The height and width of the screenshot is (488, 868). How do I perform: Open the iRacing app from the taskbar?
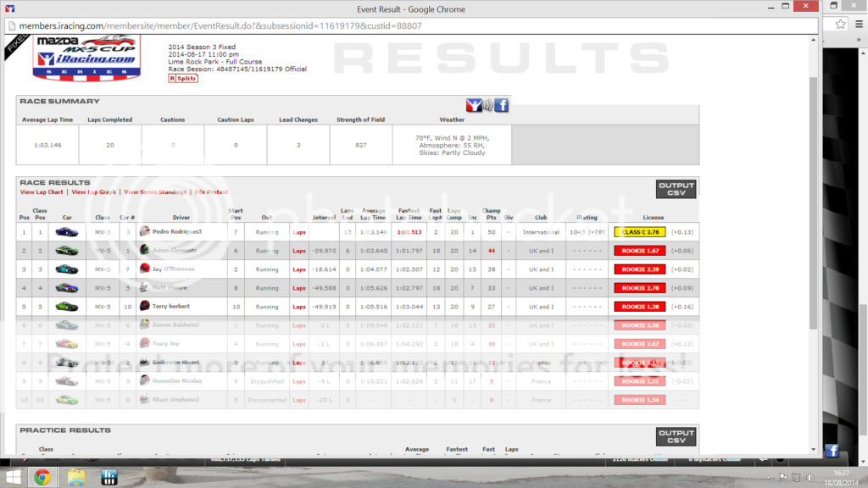(108, 476)
